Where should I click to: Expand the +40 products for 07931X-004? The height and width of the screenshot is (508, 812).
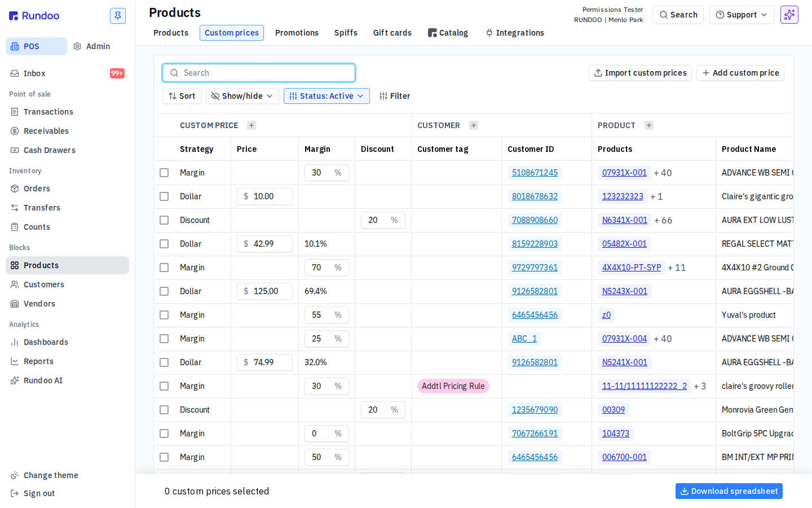[663, 339]
